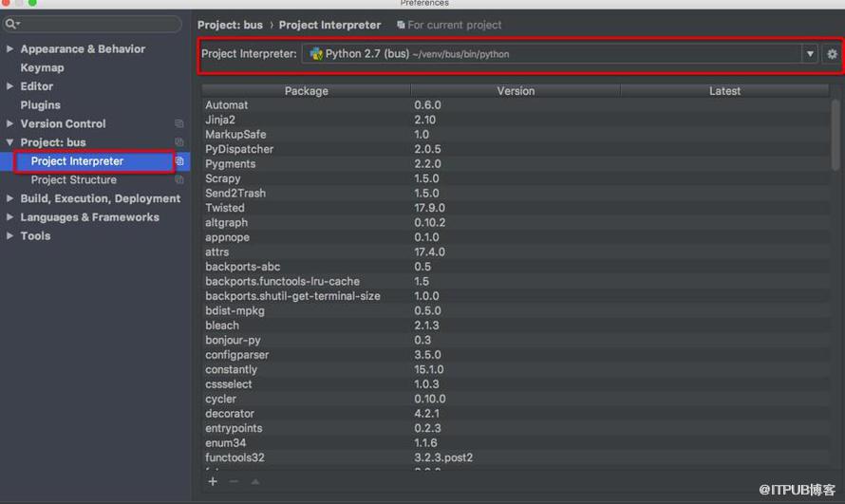Viewport: 845px width, 504px height.
Task: Click the Latest column header
Action: [x=724, y=91]
